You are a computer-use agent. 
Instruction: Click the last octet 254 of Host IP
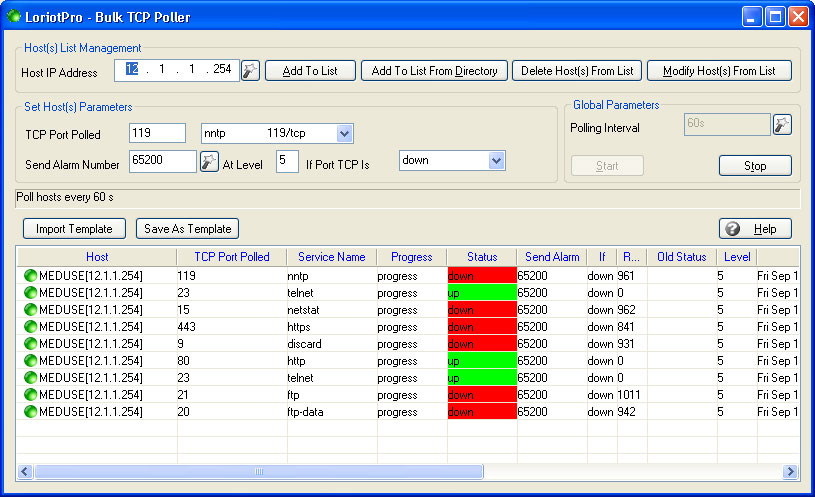pos(222,69)
